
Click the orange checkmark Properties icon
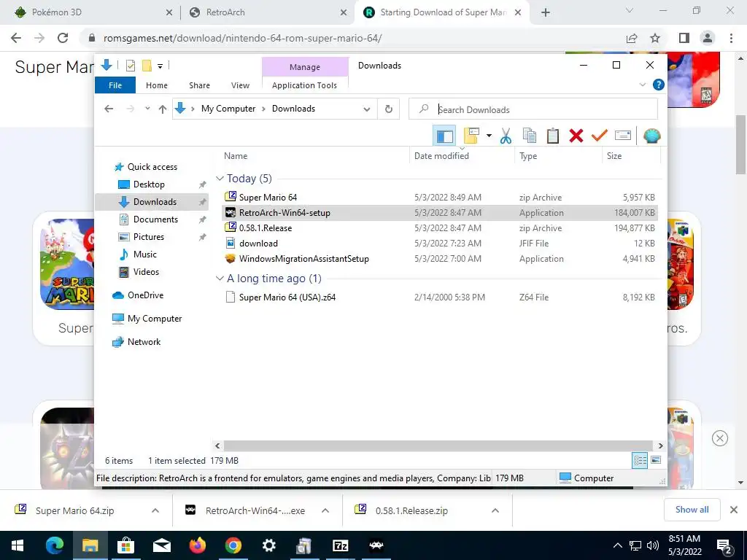pos(600,136)
